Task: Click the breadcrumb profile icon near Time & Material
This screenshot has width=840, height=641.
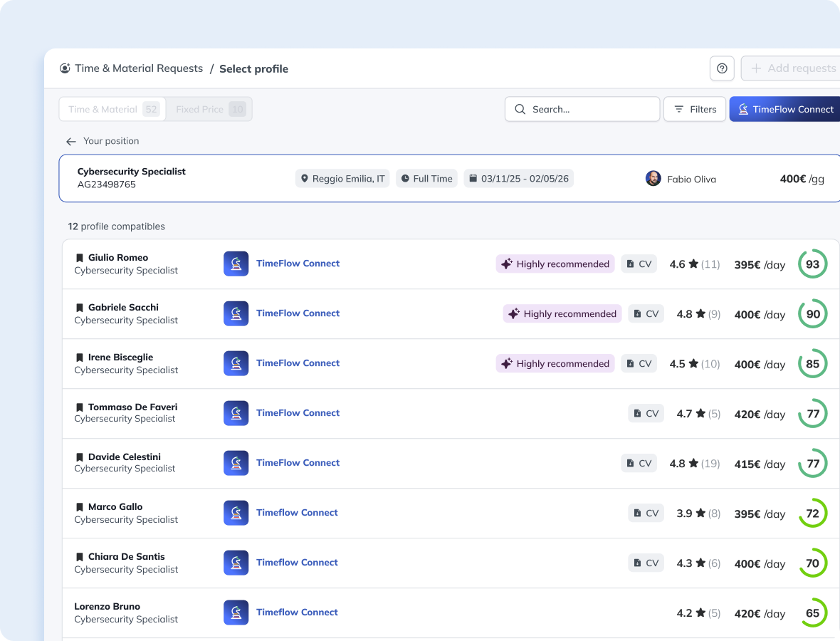Action: (x=65, y=68)
